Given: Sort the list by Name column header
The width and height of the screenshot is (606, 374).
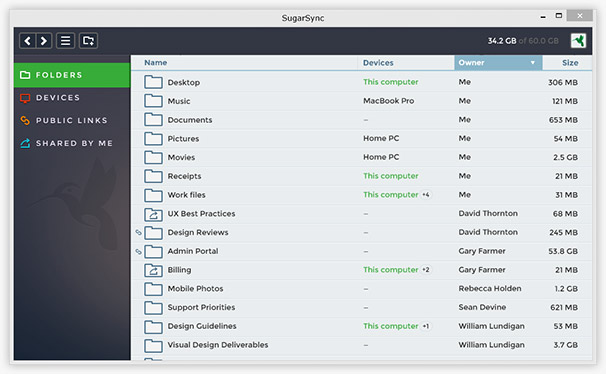Looking at the screenshot, I should [x=156, y=63].
